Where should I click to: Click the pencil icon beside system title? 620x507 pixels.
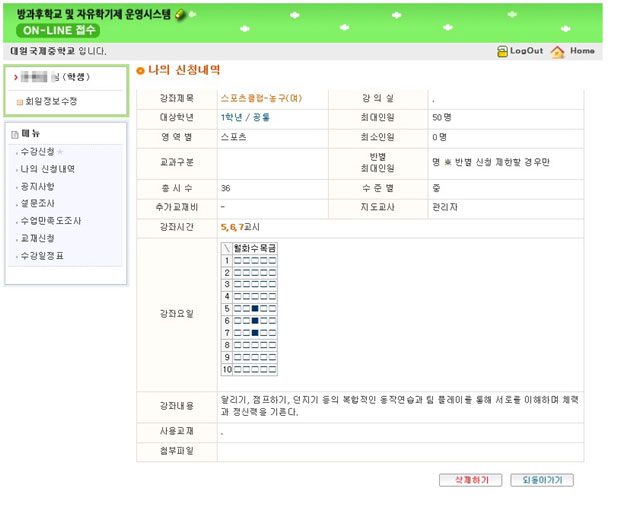coord(179,15)
